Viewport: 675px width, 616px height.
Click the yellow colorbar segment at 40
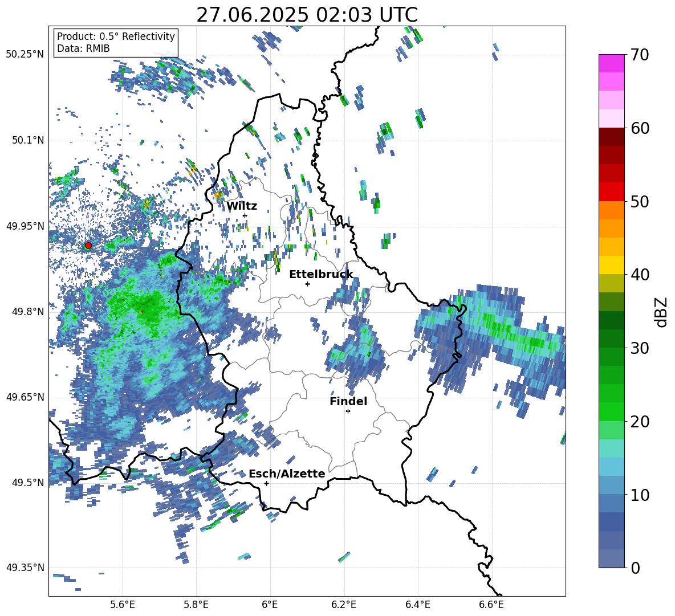tap(611, 265)
